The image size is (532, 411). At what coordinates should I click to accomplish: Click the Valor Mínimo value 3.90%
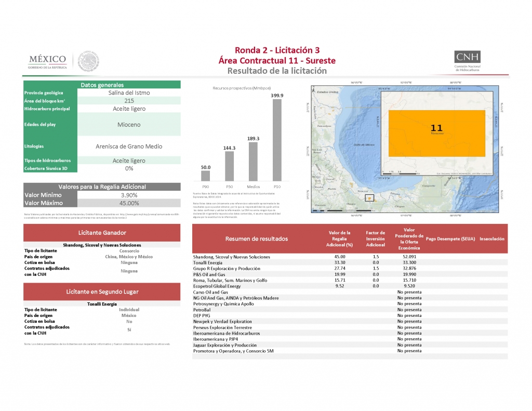pyautogui.click(x=129, y=195)
